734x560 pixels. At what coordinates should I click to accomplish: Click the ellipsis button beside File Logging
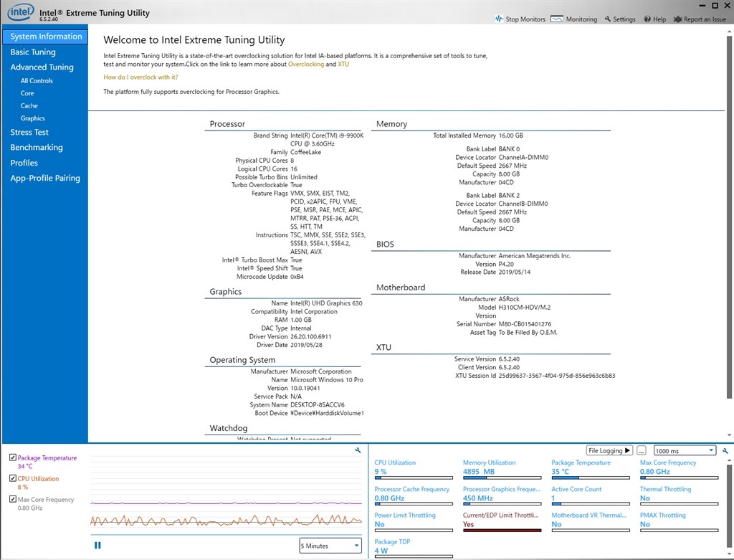(642, 450)
